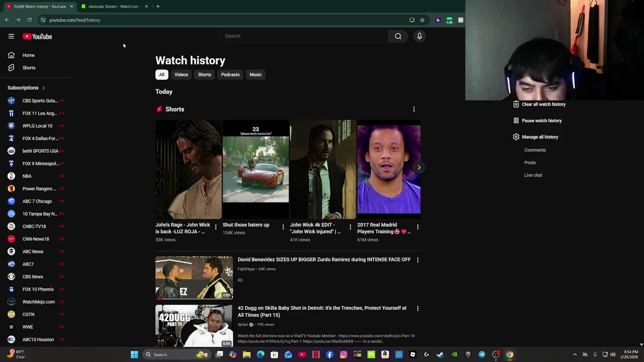Open Telegram from the taskbar
644x362 pixels.
[x=482, y=354]
